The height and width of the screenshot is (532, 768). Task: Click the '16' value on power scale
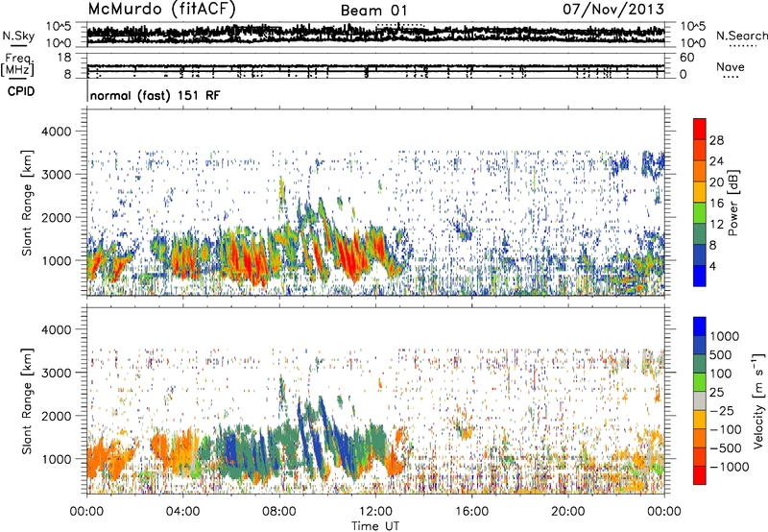coord(716,204)
